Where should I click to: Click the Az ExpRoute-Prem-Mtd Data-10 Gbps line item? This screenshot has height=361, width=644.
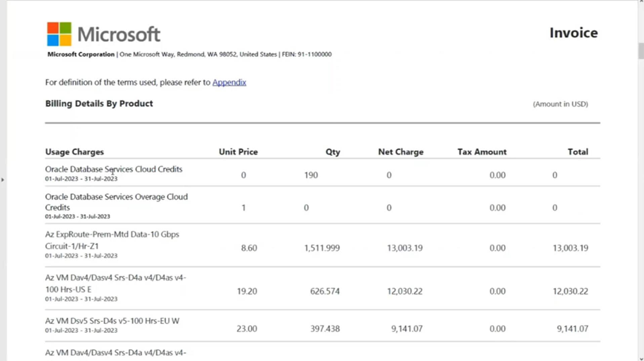pyautogui.click(x=112, y=240)
